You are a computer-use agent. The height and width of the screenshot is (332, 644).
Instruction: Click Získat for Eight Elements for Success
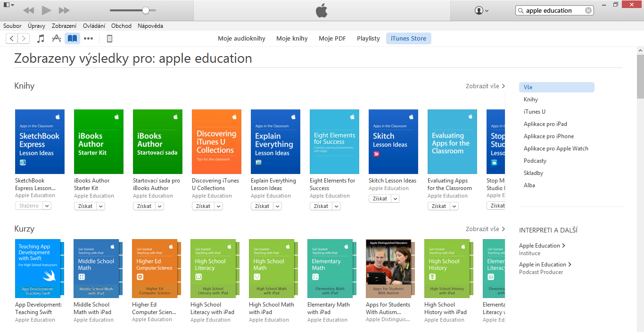(321, 206)
